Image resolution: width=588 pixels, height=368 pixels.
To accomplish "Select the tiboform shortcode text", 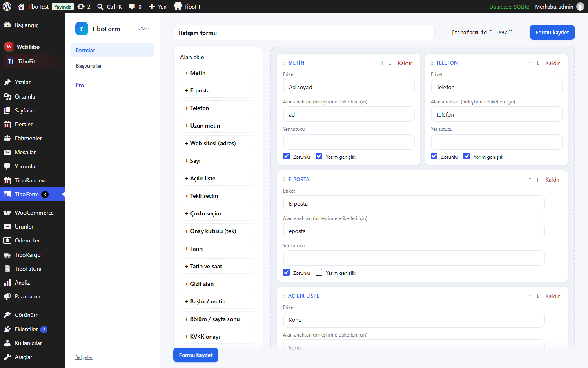I will (x=482, y=32).
